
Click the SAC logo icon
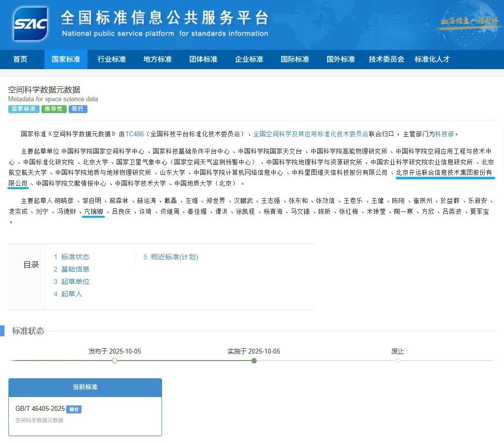tap(31, 23)
